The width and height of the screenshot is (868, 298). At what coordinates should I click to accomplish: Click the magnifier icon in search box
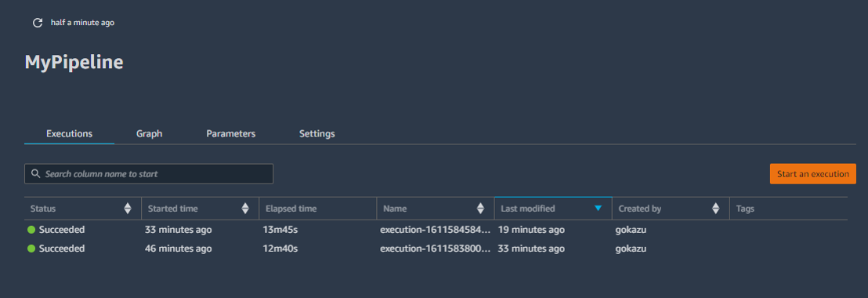point(35,174)
